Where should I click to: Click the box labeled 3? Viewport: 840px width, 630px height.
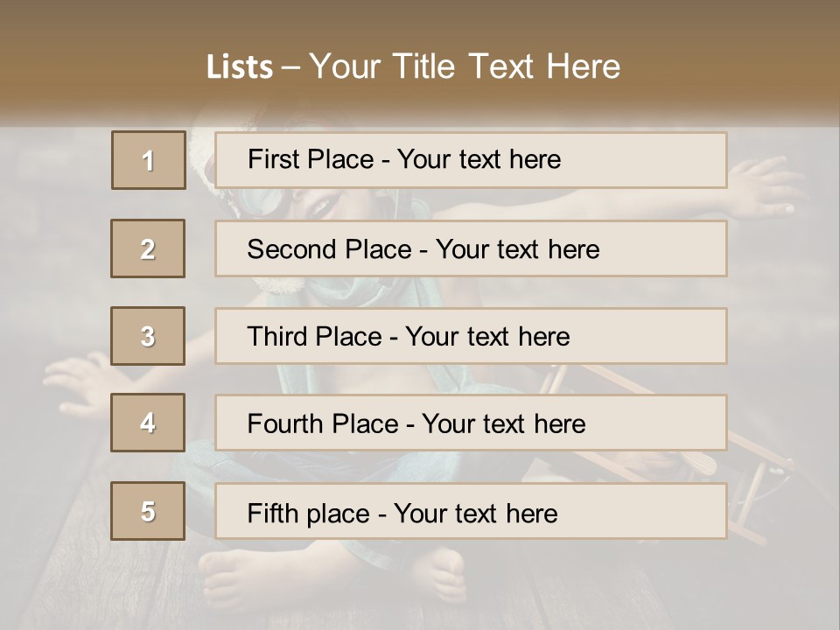149,336
